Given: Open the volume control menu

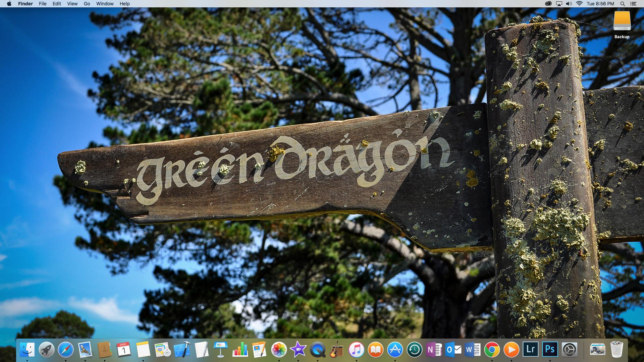Looking at the screenshot, I should [569, 4].
